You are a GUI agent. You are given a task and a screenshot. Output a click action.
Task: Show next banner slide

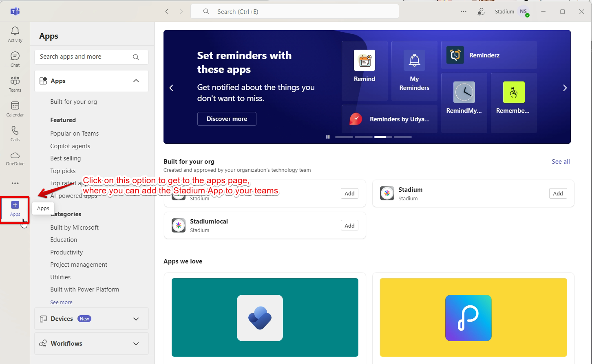pos(565,88)
